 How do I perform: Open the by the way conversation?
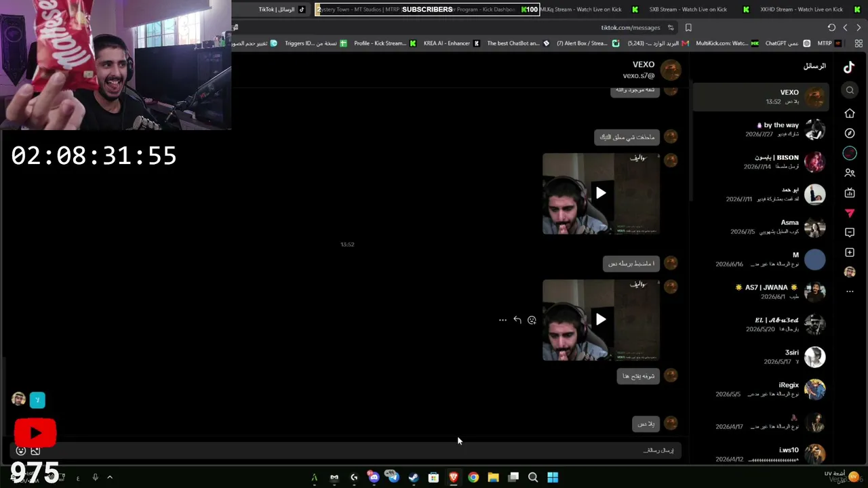point(761,129)
